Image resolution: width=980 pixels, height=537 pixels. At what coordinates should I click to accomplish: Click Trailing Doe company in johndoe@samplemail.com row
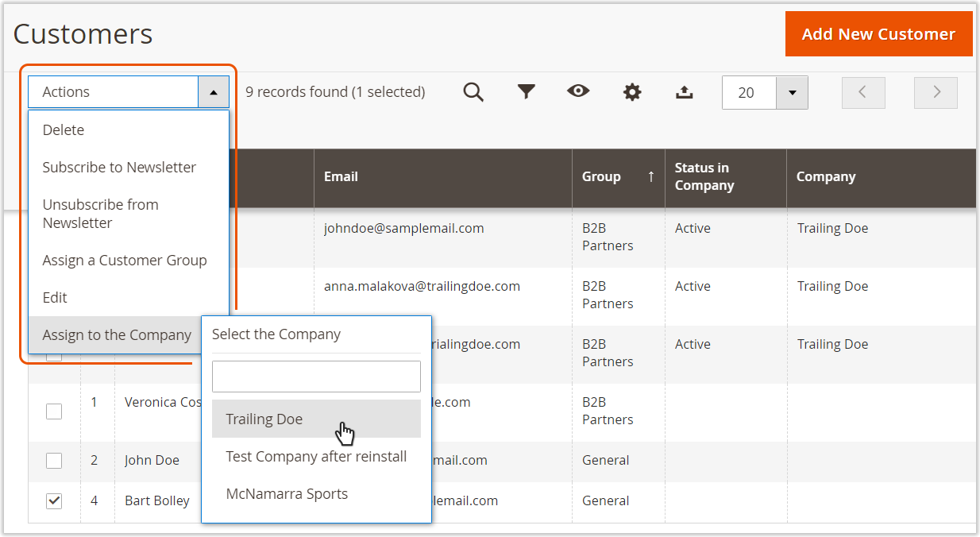pos(832,228)
